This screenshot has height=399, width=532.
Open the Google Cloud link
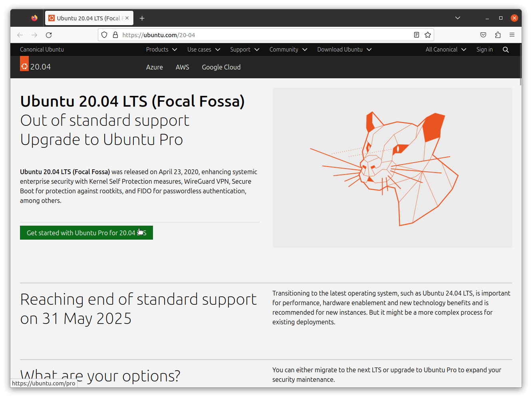[221, 67]
